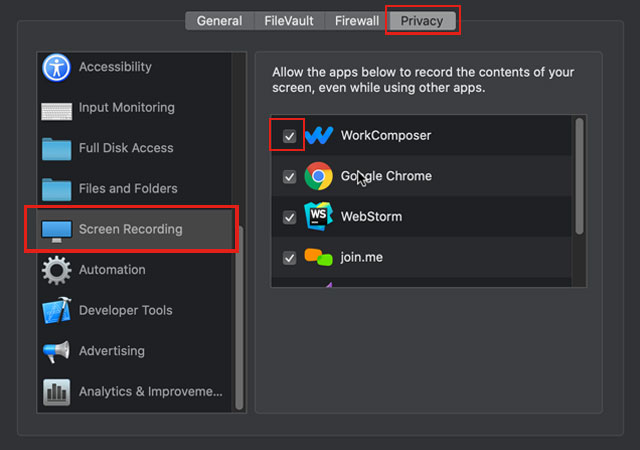Click the WebStorm app icon
This screenshot has height=450, width=640.
319,217
